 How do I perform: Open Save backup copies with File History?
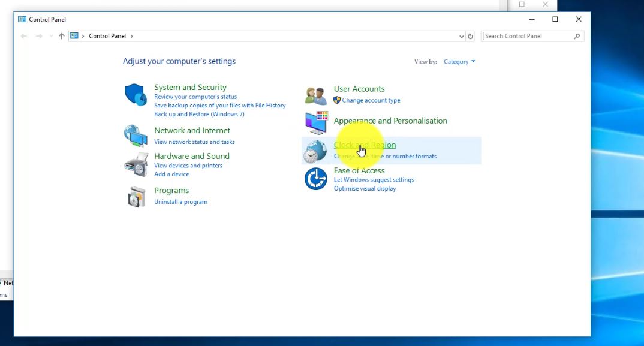(219, 105)
